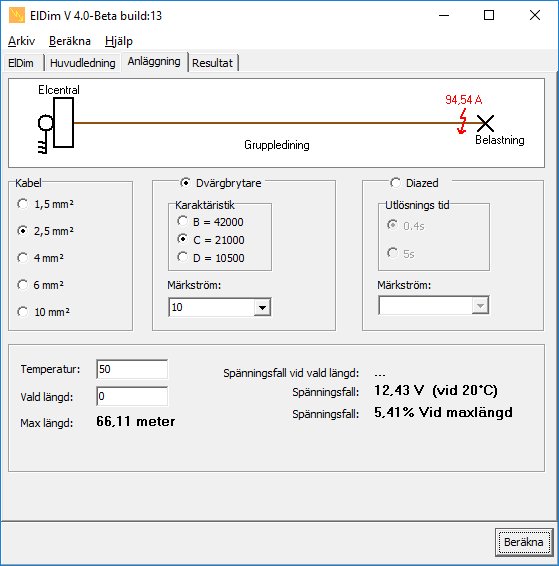This screenshot has height=566, width=559.
Task: Click the red lightning short-circuit symbol
Action: pyautogui.click(x=462, y=122)
